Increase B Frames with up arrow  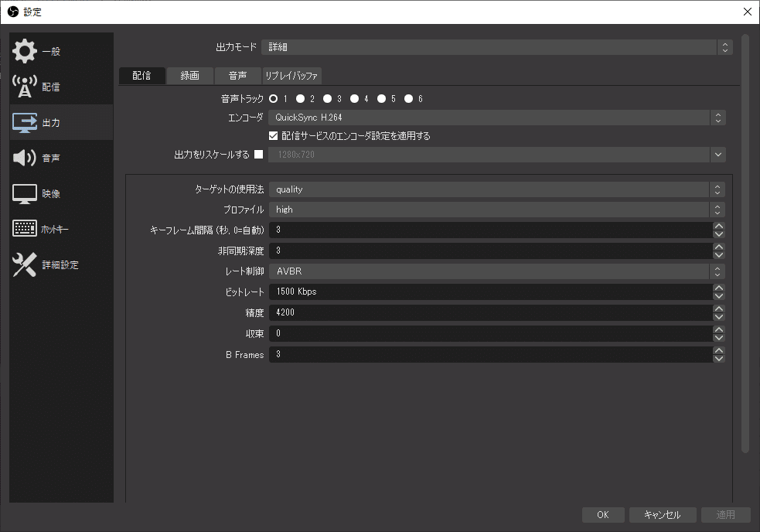pos(719,350)
